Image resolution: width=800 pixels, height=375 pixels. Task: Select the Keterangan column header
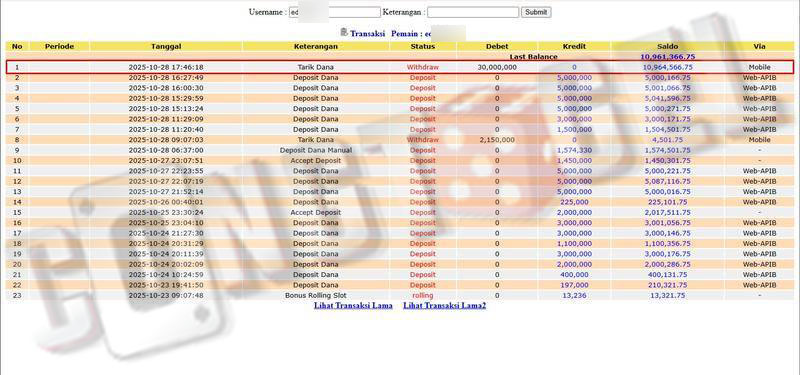click(315, 46)
